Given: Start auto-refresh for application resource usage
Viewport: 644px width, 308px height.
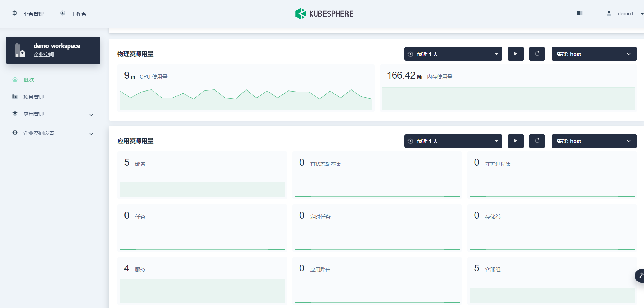Looking at the screenshot, I should [515, 141].
